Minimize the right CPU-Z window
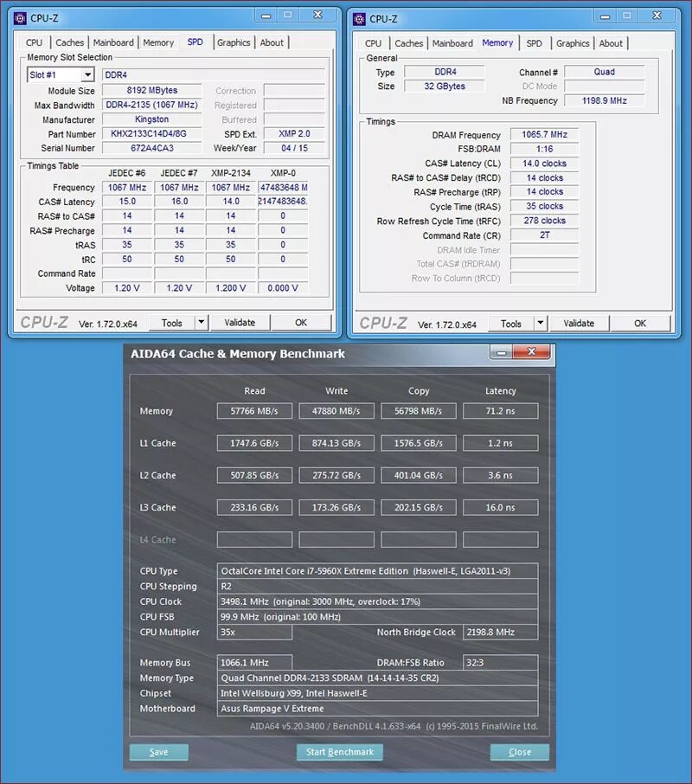 tap(605, 16)
